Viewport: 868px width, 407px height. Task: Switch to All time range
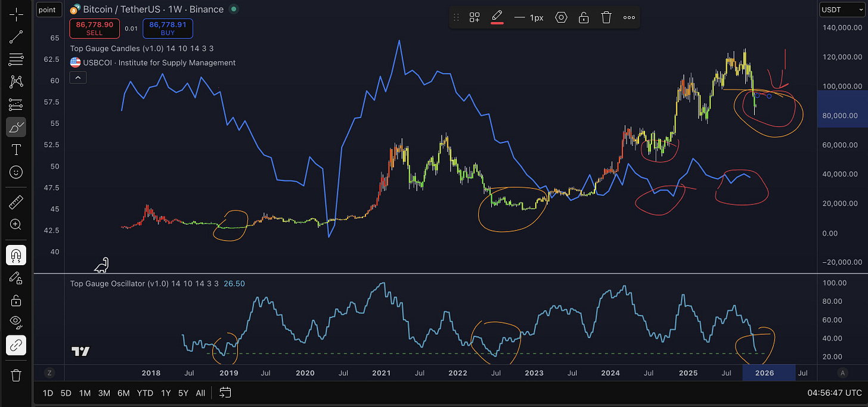[x=201, y=393]
